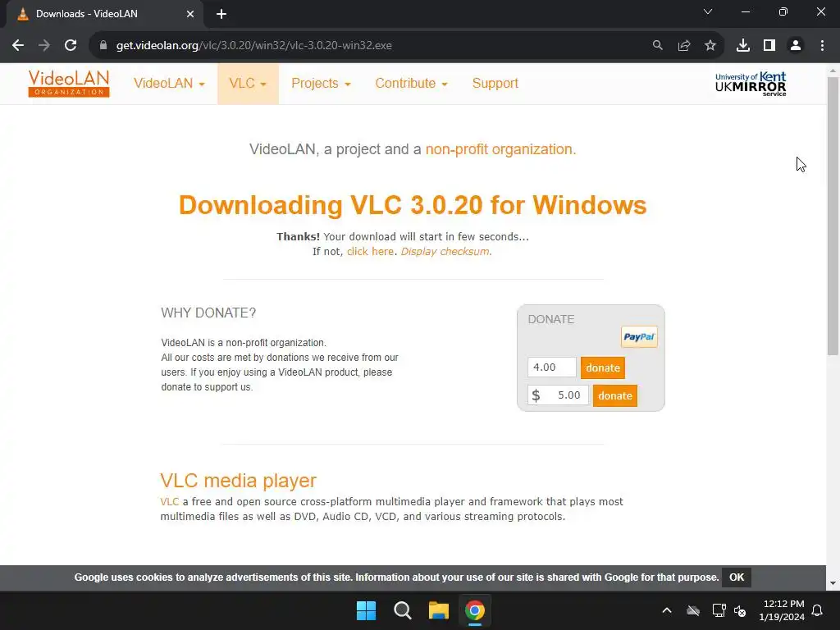Open the Chrome downloads tray

pos(743,46)
